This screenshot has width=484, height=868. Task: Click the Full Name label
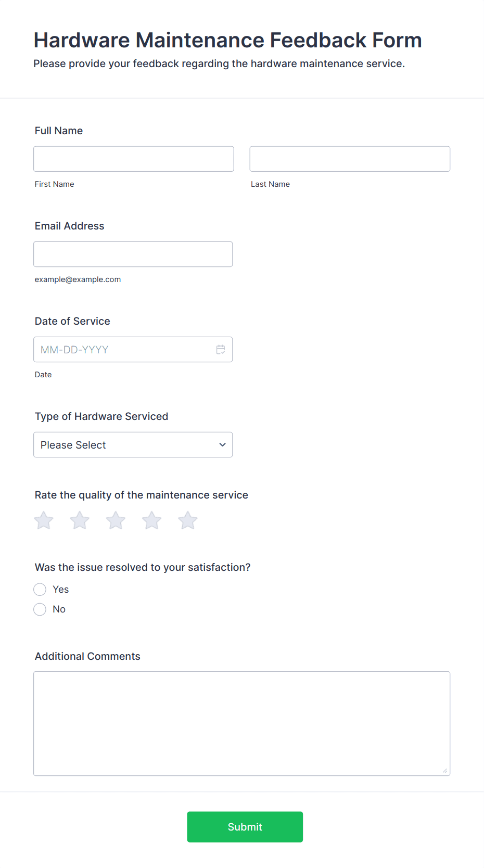(59, 131)
